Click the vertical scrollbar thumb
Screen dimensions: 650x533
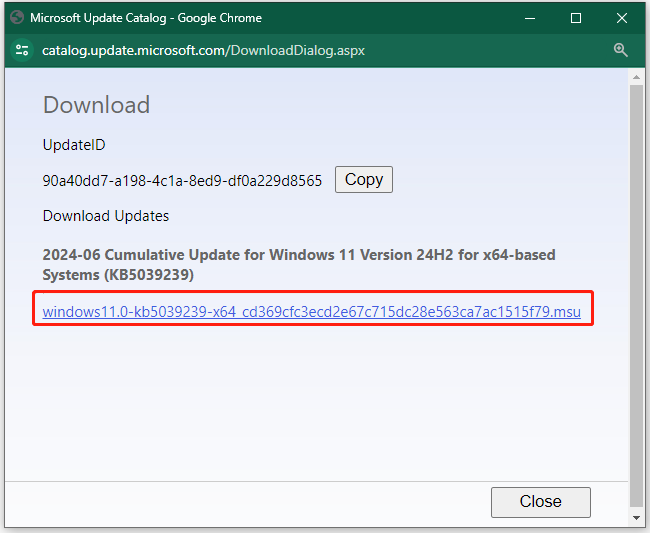click(636, 296)
